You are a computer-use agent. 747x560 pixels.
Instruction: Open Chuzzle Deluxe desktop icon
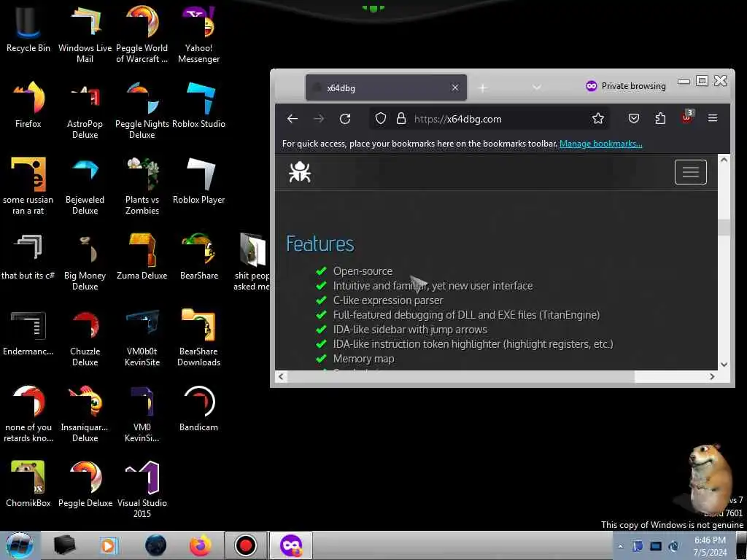[85, 338]
